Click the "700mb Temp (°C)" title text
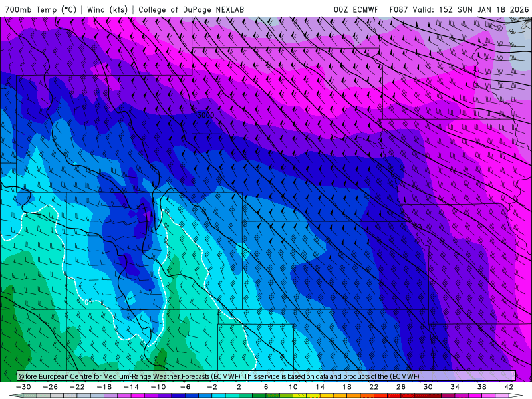Screen dimensions: 532x399 coord(41,9)
